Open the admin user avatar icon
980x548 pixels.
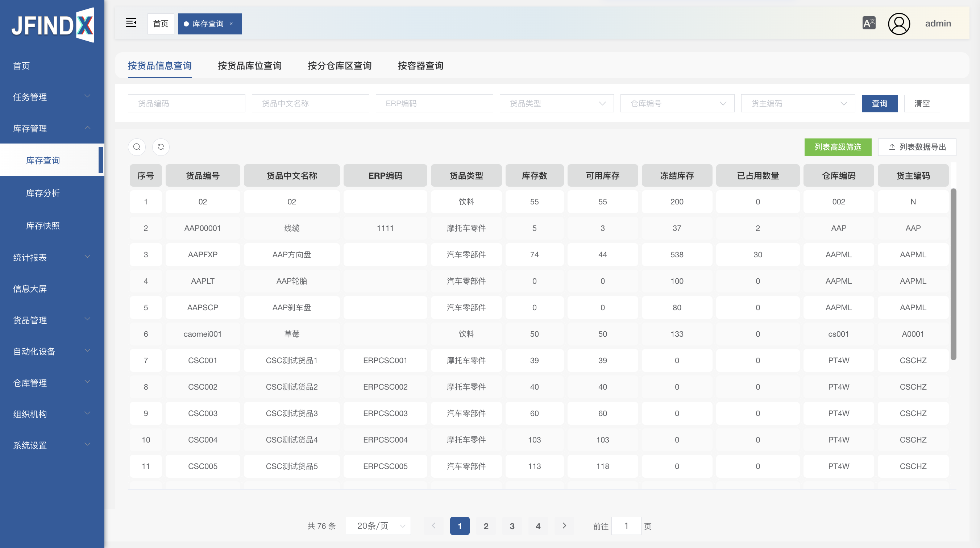(898, 24)
